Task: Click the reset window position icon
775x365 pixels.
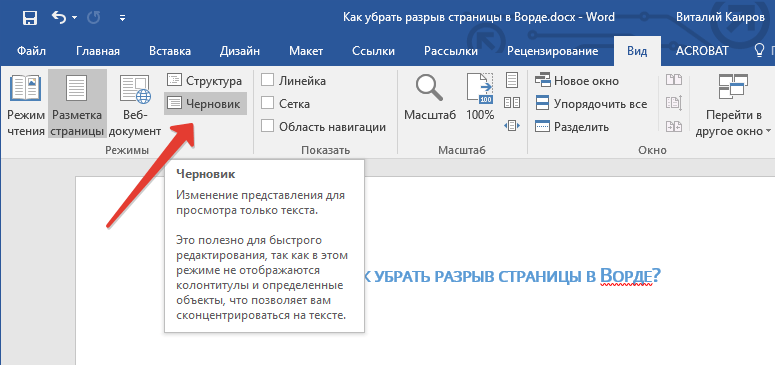Action: (674, 126)
